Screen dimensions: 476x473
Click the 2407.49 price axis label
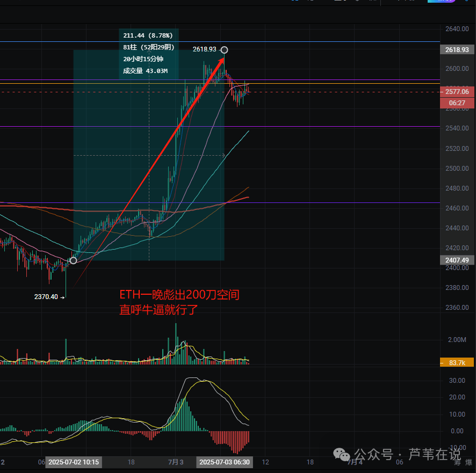pos(457,260)
